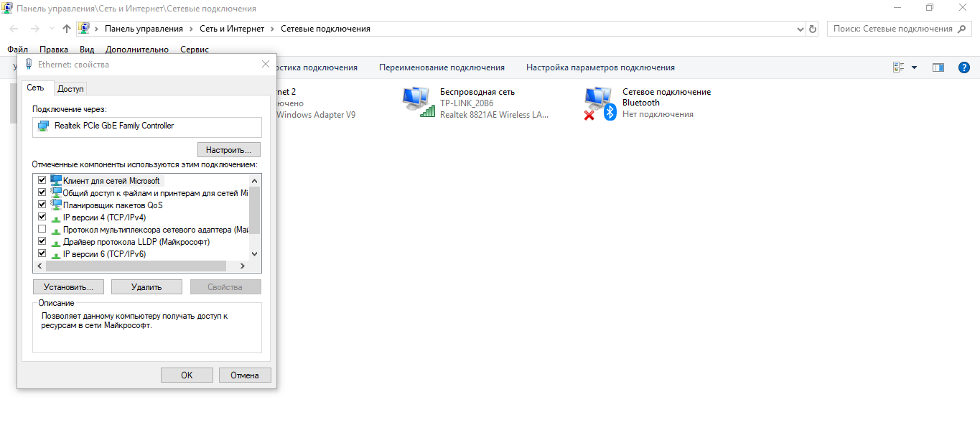Cancel the dialog with Отмена

click(245, 375)
